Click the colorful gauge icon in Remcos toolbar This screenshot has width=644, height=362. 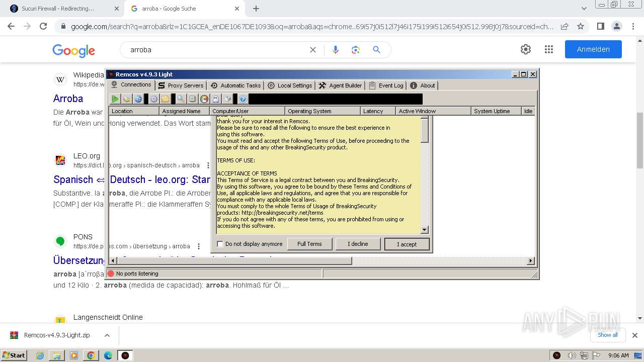(x=204, y=99)
